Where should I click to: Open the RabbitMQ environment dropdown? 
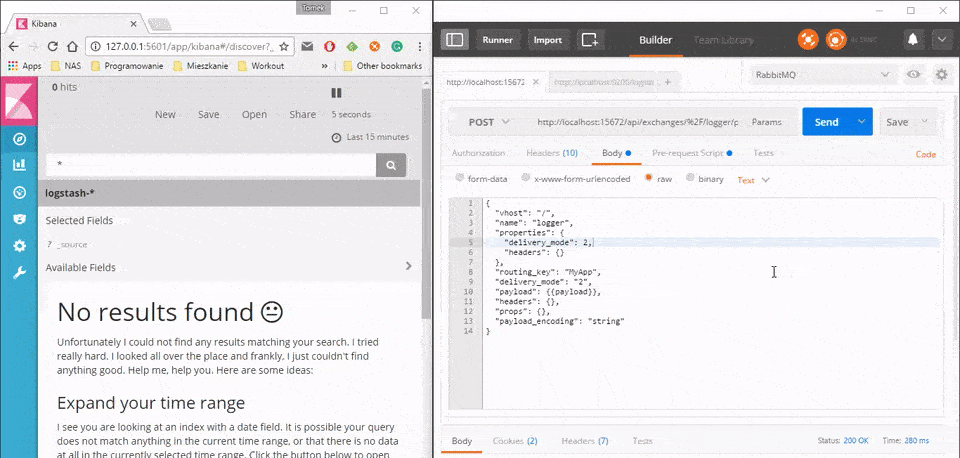(x=821, y=75)
